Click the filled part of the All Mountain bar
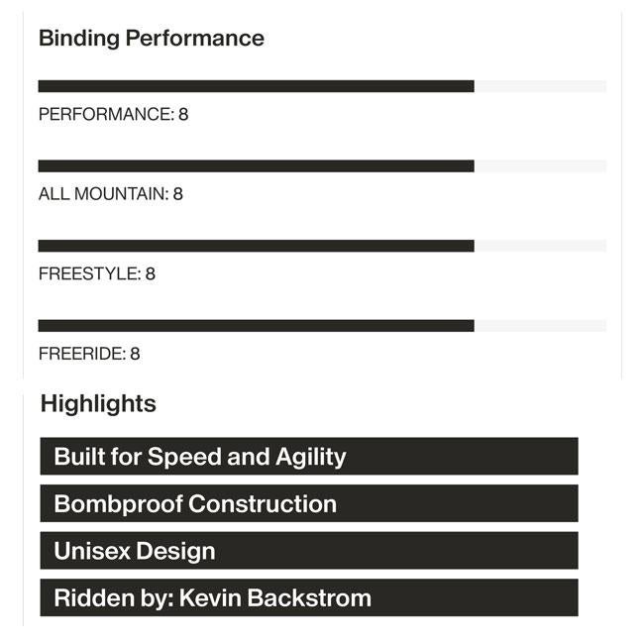 click(256, 166)
